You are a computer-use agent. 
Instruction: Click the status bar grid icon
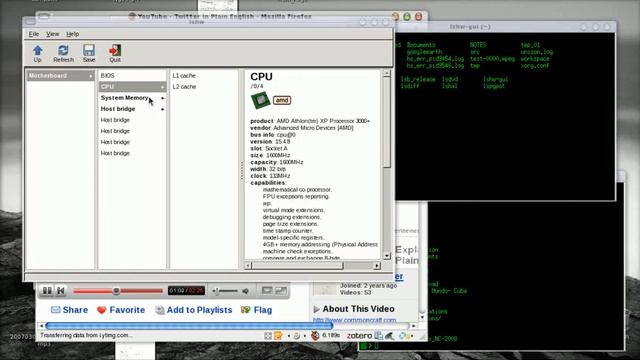pos(268,336)
